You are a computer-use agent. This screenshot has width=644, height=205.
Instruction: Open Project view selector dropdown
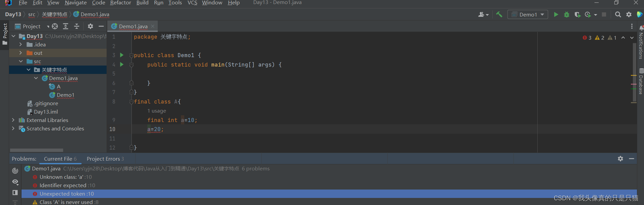point(32,26)
